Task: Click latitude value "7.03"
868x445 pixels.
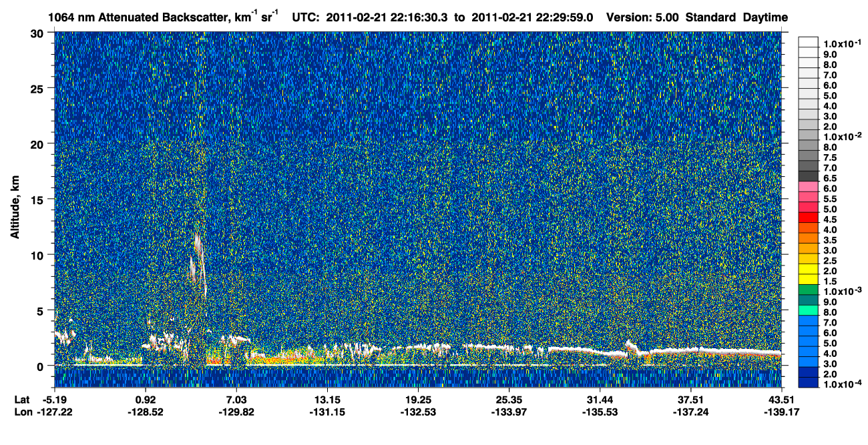Action: pos(236,400)
